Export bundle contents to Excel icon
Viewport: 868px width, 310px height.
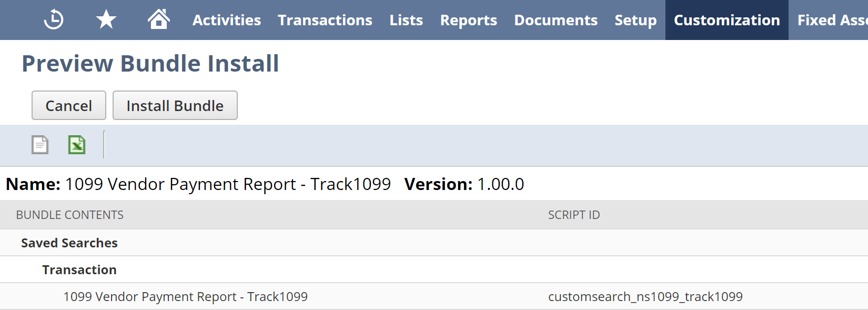(x=77, y=145)
